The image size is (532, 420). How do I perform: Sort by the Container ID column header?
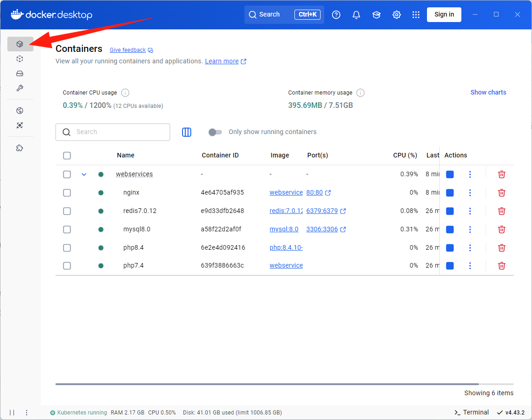pyautogui.click(x=220, y=155)
